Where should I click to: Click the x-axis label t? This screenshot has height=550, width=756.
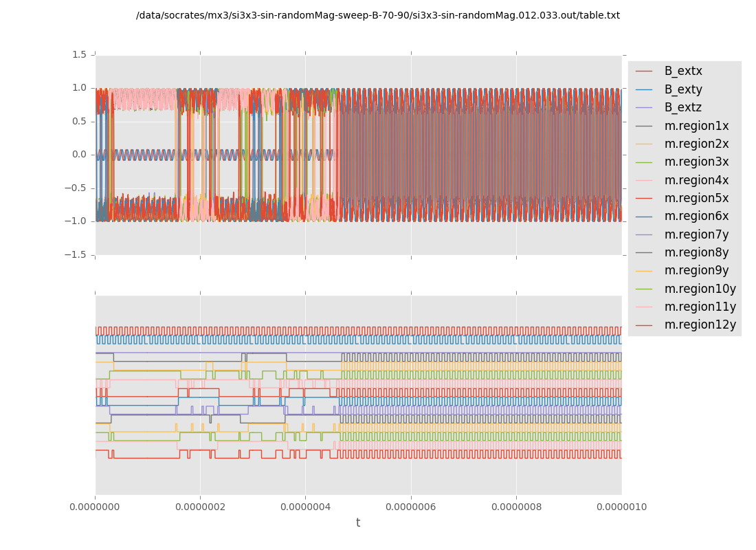pyautogui.click(x=357, y=523)
